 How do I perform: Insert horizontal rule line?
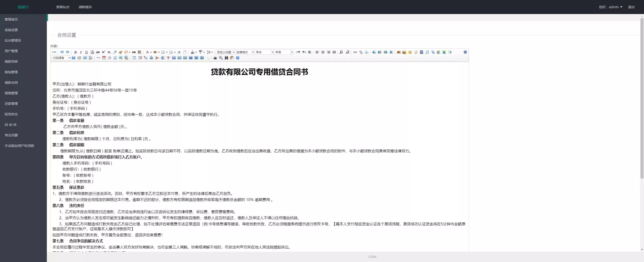98,58
